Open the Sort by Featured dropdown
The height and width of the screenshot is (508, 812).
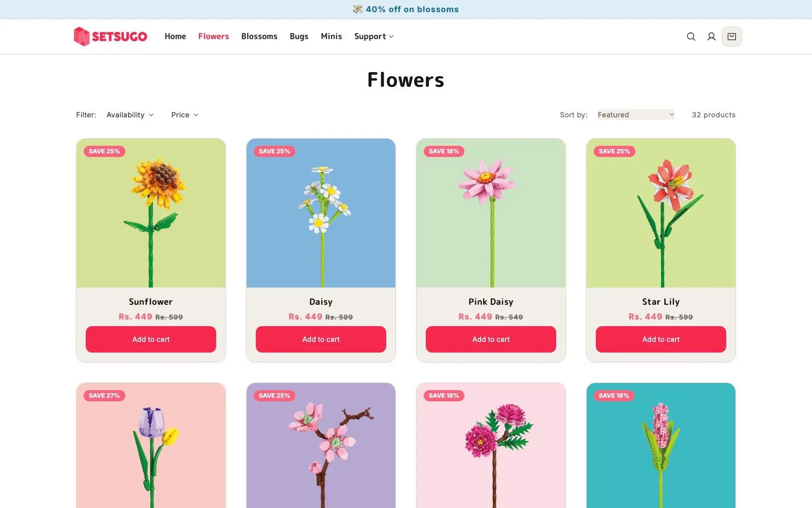pos(636,115)
